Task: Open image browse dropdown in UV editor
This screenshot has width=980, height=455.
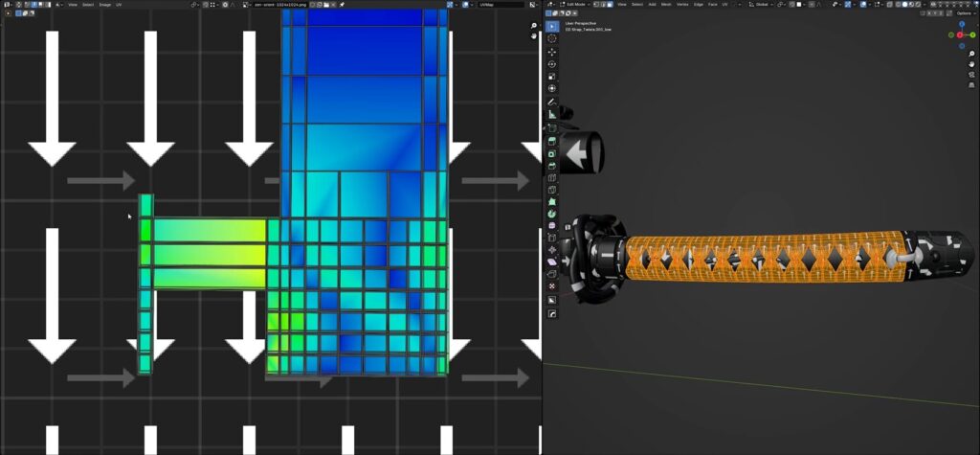Action: coord(246,5)
